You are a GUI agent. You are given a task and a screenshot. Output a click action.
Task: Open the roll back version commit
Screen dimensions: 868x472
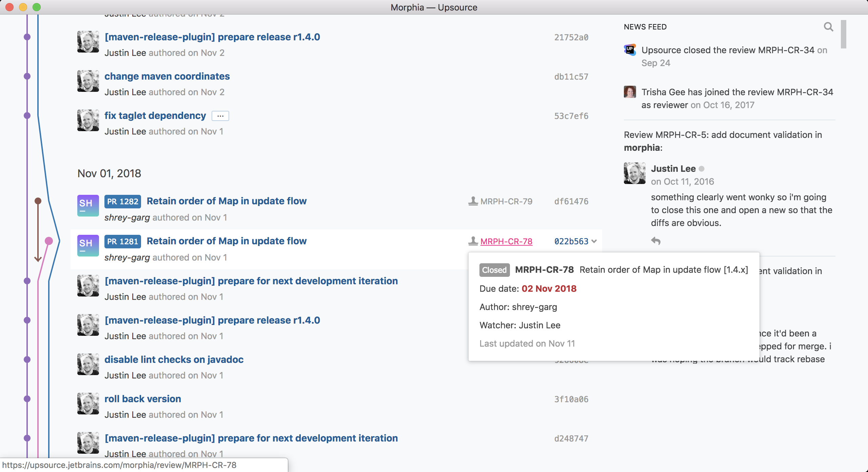(x=142, y=399)
